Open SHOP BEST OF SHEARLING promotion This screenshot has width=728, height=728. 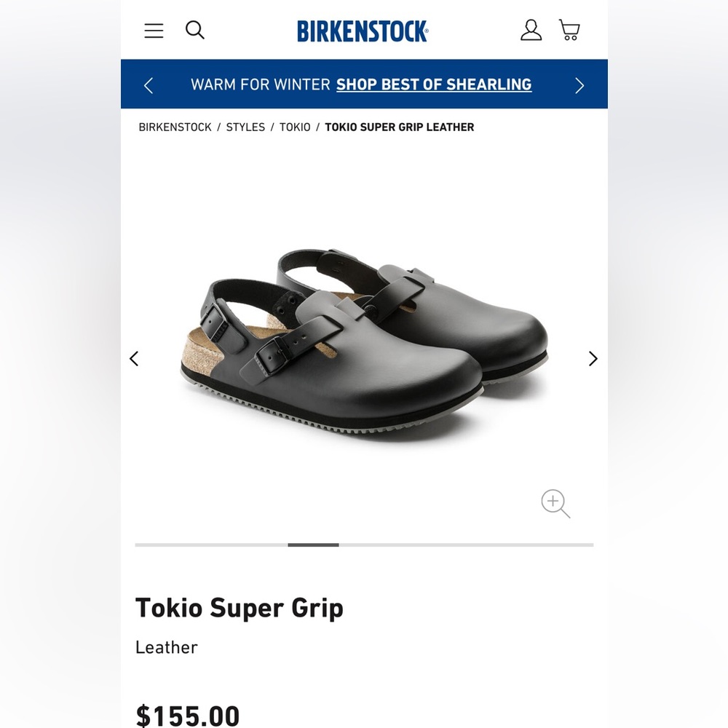click(x=434, y=84)
